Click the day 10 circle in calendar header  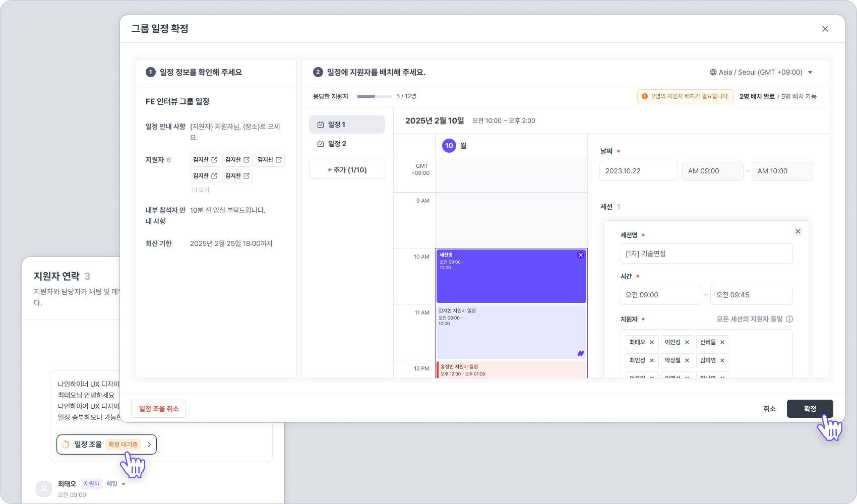coord(449,146)
